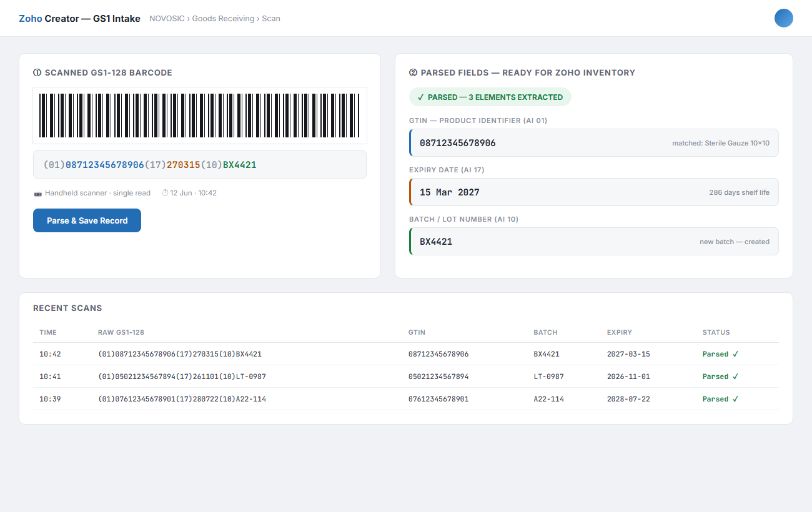Click raw code ending in BX4421 in table

(180, 354)
